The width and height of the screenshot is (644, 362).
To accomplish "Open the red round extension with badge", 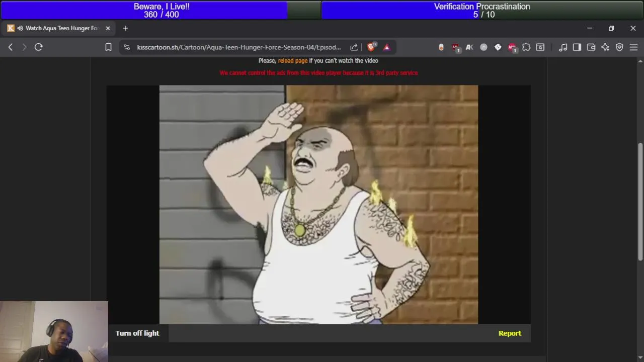I will (x=512, y=47).
